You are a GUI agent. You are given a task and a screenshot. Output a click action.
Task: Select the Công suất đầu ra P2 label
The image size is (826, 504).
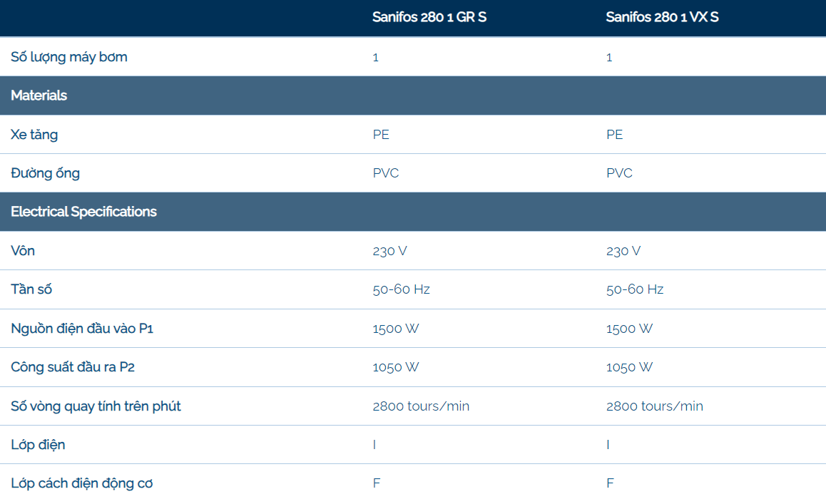tap(73, 367)
